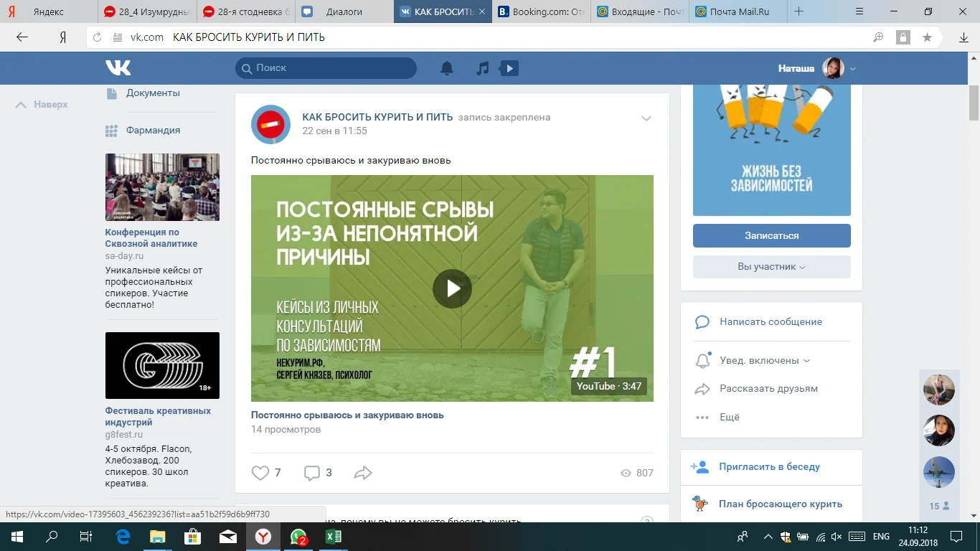The height and width of the screenshot is (551, 980).
Task: Open the "Конференция по Сквозной аналитике" ad link
Action: point(151,238)
